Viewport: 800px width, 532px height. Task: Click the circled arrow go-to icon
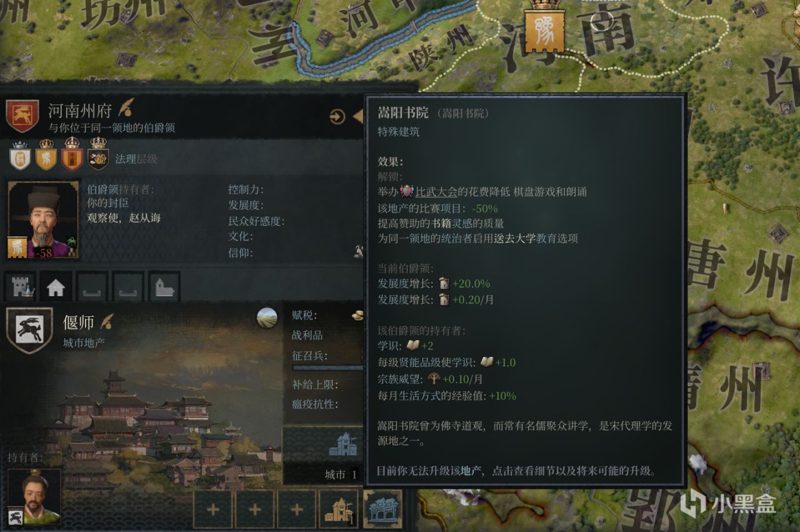tap(337, 116)
